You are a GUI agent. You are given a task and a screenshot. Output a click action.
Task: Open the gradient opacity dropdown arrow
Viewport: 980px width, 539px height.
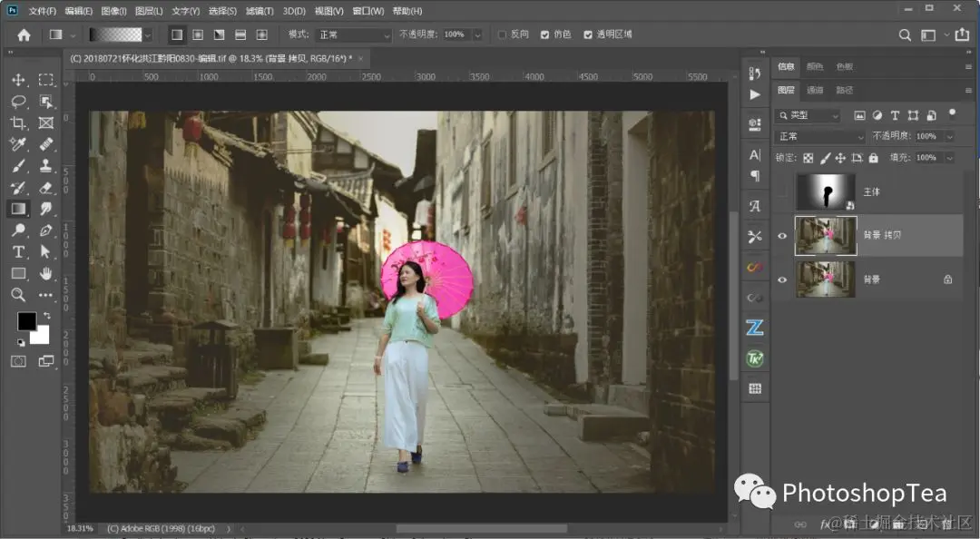[477, 35]
